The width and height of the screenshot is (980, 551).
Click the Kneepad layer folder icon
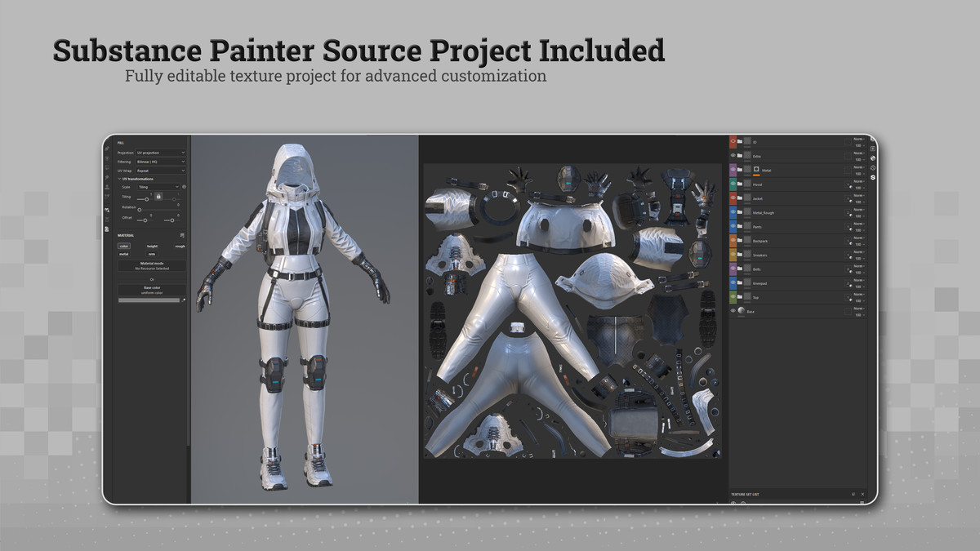740,283
